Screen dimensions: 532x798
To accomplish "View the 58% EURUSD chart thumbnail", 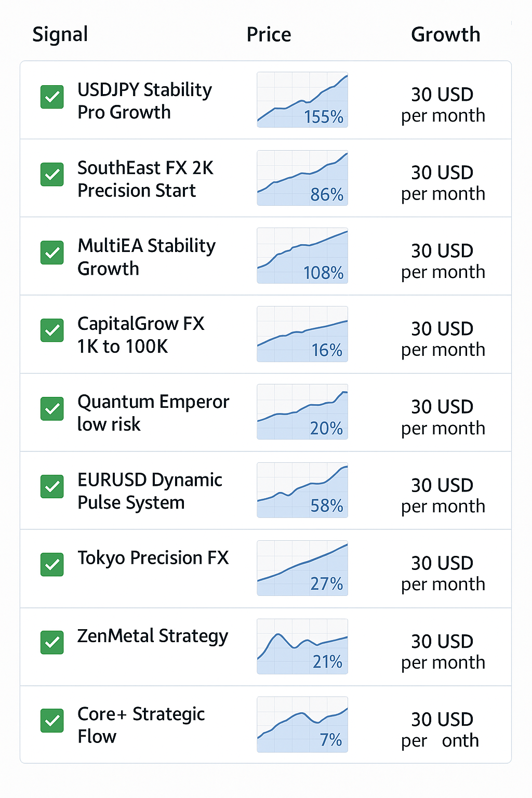I will pyautogui.click(x=302, y=490).
